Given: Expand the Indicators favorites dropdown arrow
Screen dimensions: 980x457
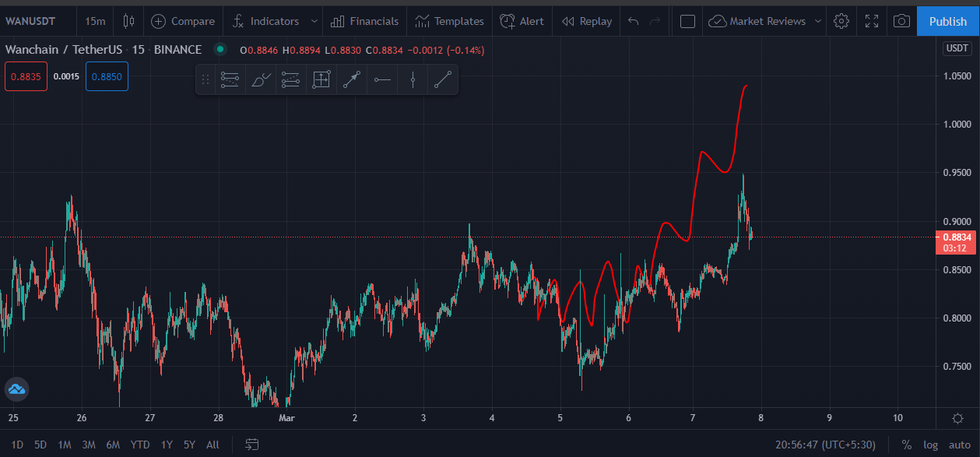Looking at the screenshot, I should click(314, 21).
